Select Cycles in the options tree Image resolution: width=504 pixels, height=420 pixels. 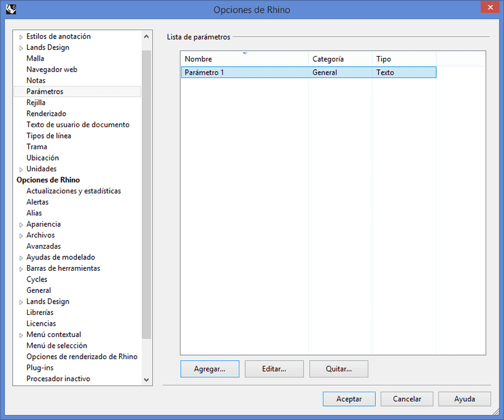[x=37, y=279]
